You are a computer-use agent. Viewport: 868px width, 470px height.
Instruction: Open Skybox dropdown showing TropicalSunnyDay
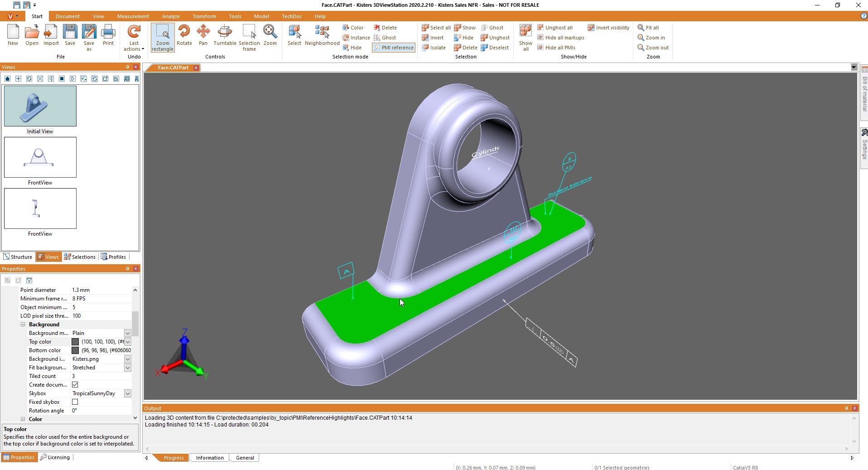pyautogui.click(x=128, y=393)
